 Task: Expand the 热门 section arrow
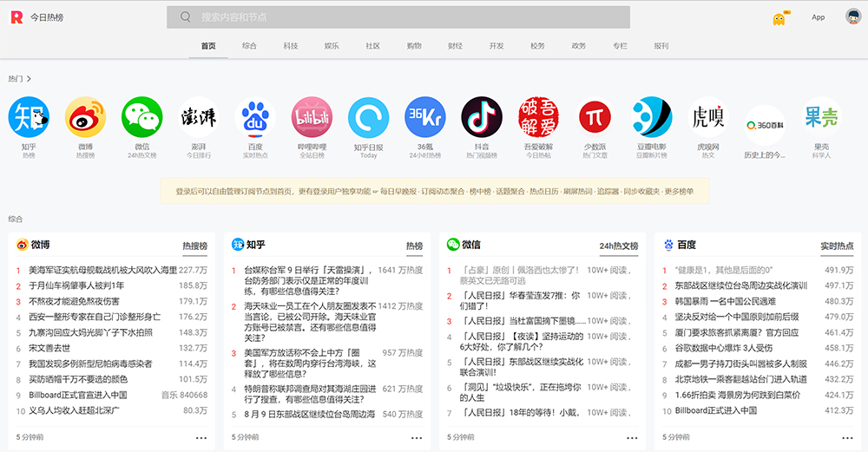click(29, 79)
